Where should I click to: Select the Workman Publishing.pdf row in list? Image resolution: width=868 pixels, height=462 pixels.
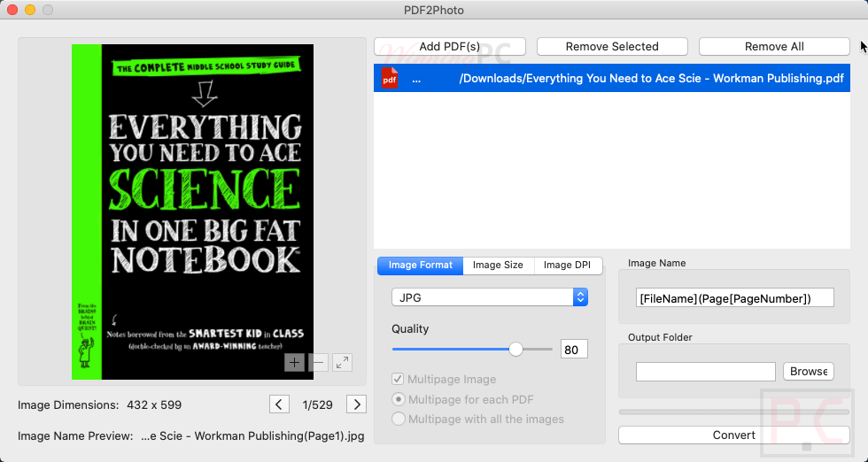tap(612, 78)
